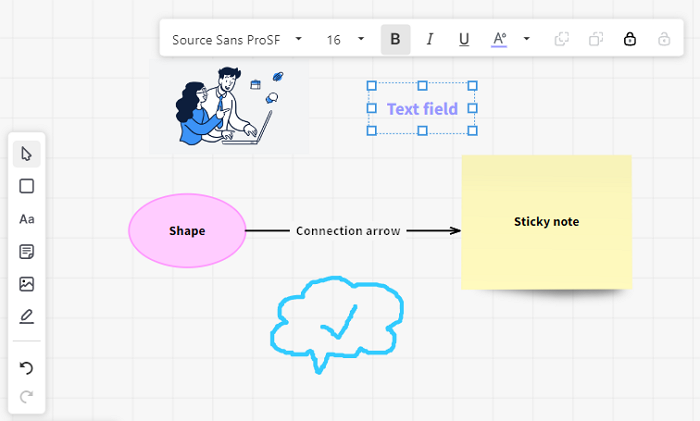Click the Connection arrow label

tap(348, 231)
